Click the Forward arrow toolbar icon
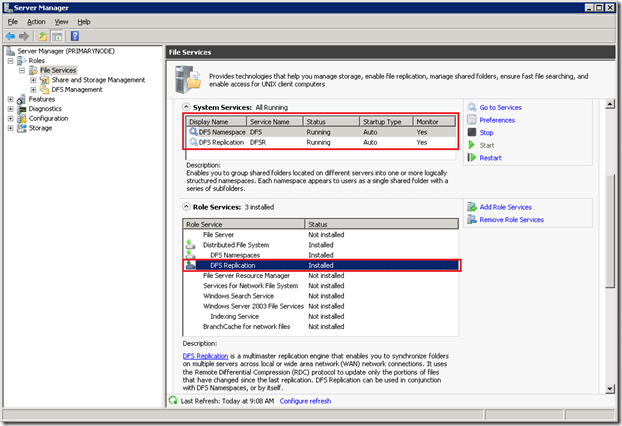622x426 pixels. point(24,36)
